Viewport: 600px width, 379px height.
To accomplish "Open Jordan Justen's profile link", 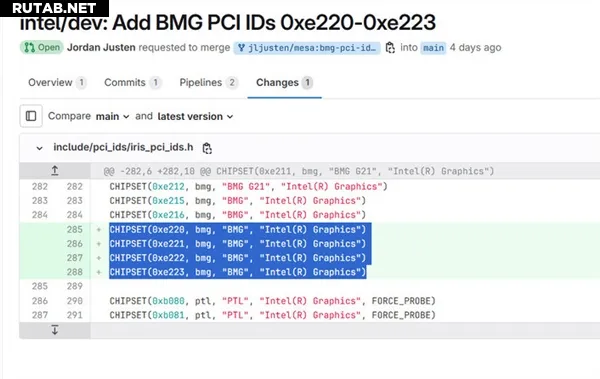I will (x=101, y=47).
